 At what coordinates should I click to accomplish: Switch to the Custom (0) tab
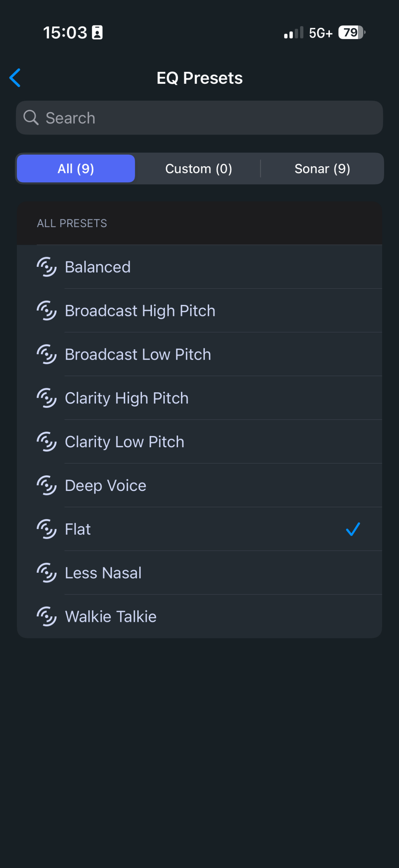click(x=199, y=169)
